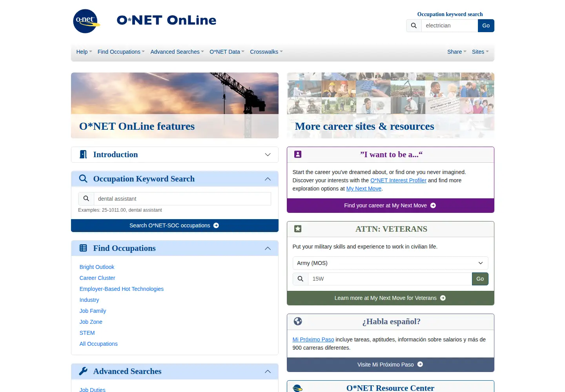
Task: Click the wrench icon beside Advanced Searches heading
Action: tap(83, 371)
